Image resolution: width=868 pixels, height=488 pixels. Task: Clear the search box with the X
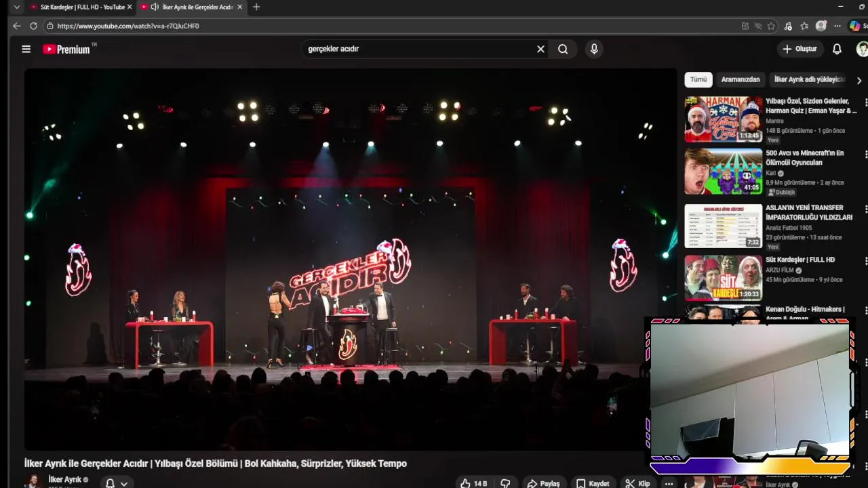(540, 49)
